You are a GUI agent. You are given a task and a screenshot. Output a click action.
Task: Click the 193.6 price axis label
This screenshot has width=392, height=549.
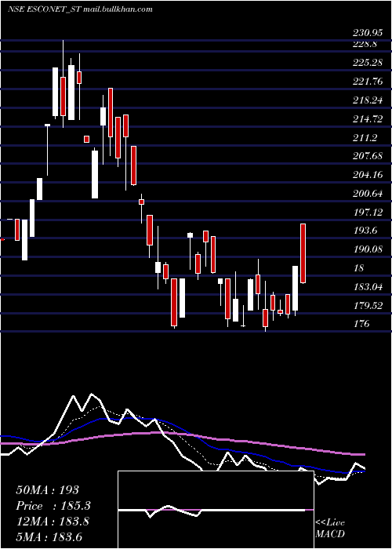coord(365,231)
